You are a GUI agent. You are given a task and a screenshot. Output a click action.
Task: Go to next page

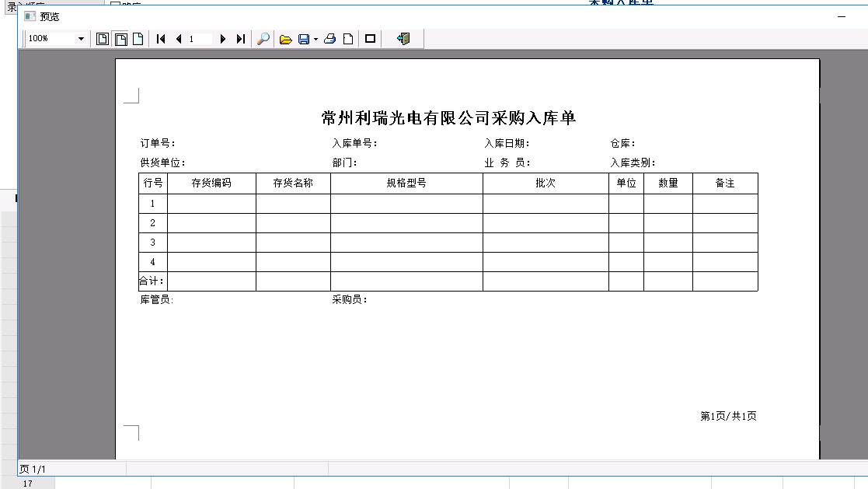223,39
